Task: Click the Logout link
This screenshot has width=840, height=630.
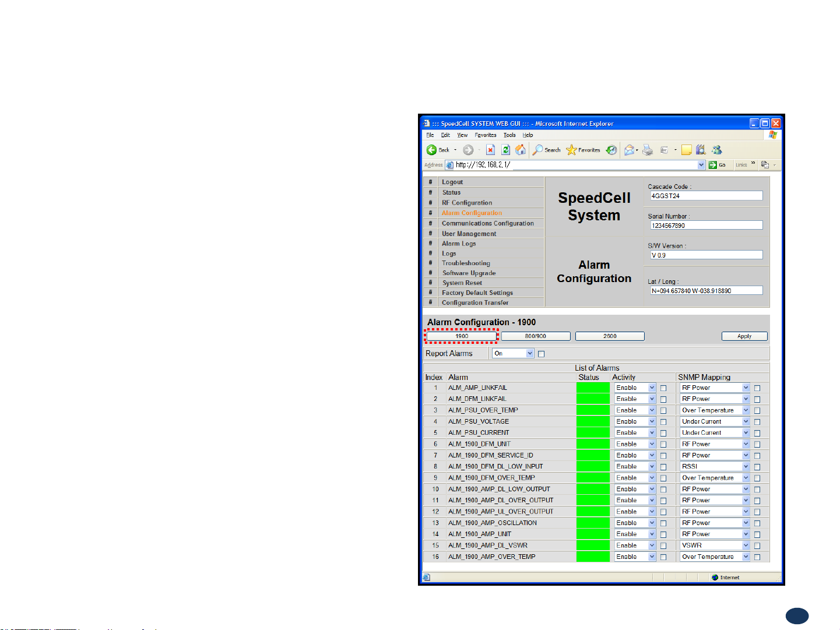Action: click(452, 182)
